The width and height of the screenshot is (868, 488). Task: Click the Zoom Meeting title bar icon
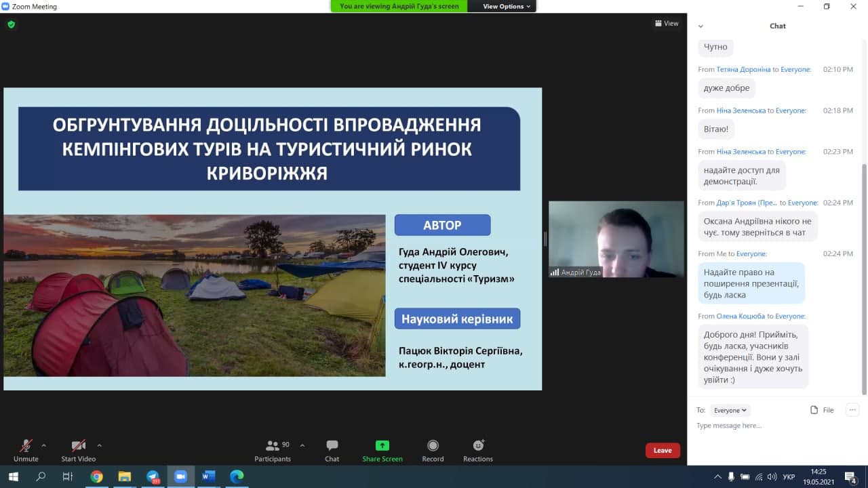[x=5, y=6]
